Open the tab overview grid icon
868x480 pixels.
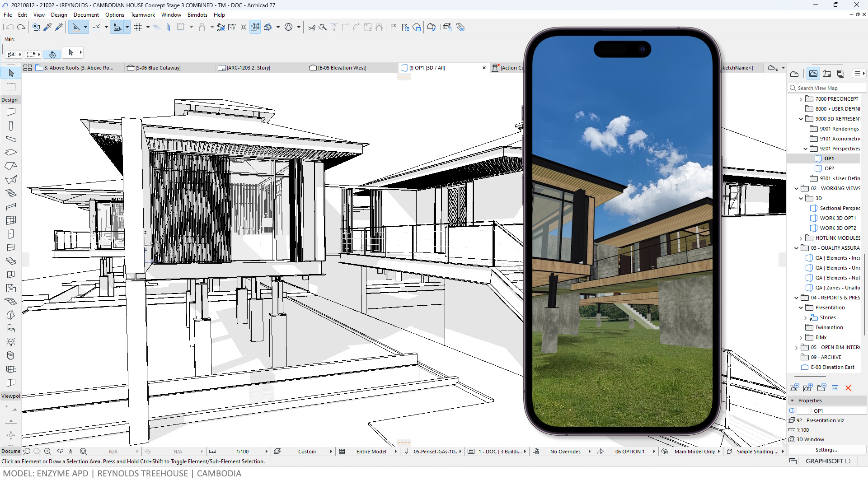point(28,68)
